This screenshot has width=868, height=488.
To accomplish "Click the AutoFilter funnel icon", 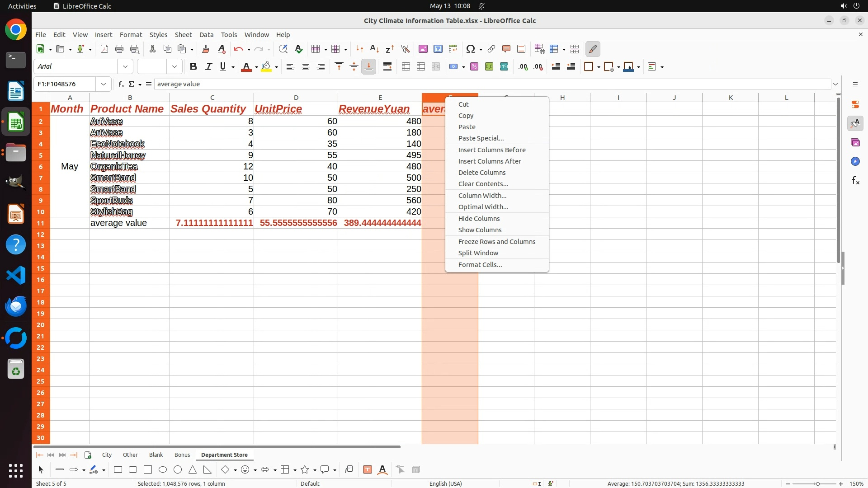I will click(405, 49).
